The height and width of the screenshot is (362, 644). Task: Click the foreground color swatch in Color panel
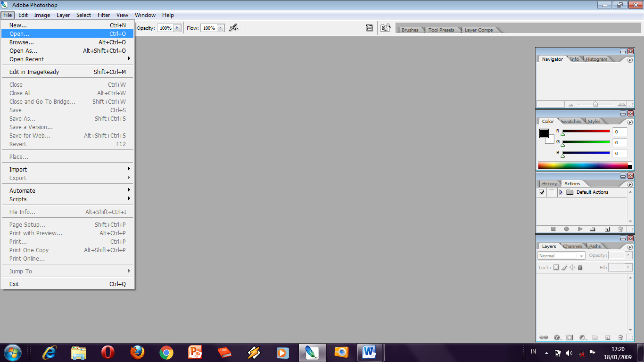544,133
